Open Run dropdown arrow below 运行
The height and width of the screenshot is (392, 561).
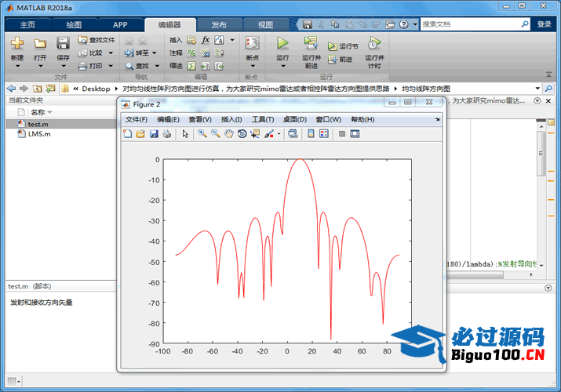pyautogui.click(x=282, y=66)
